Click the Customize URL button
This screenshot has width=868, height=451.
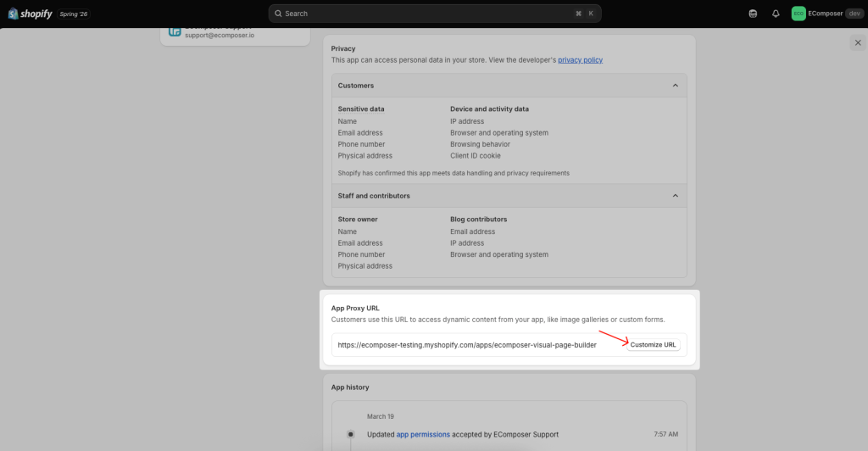point(653,344)
